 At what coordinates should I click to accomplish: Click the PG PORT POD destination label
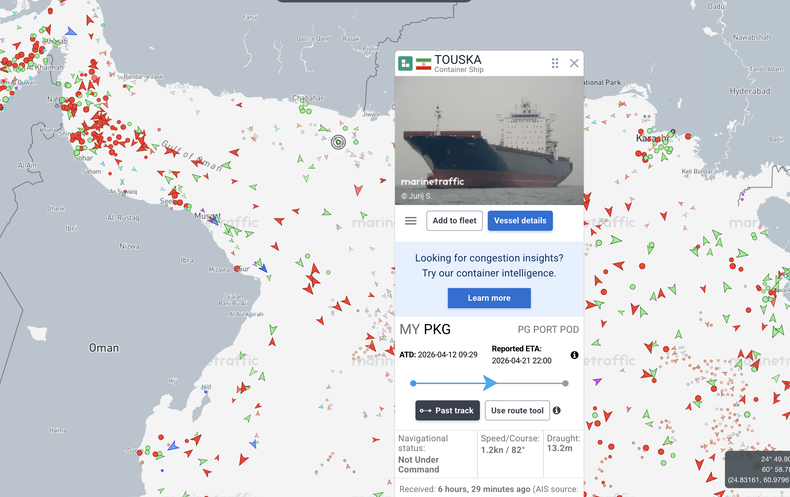[x=548, y=330]
